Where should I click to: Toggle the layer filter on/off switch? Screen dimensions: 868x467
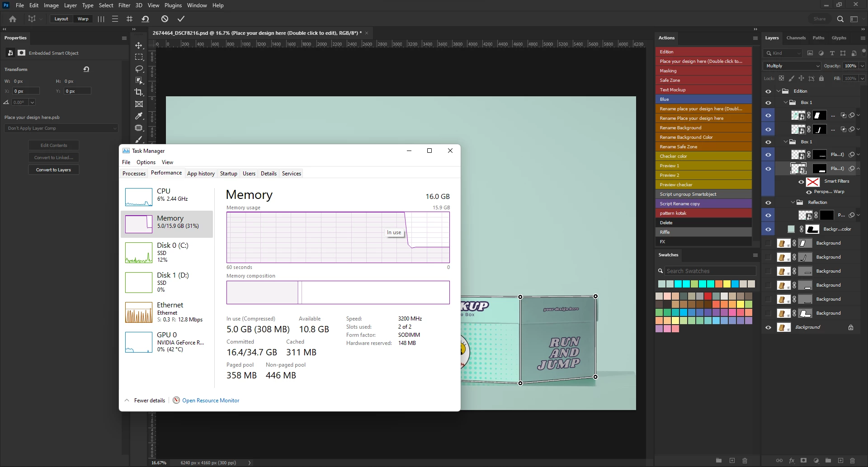[863, 52]
